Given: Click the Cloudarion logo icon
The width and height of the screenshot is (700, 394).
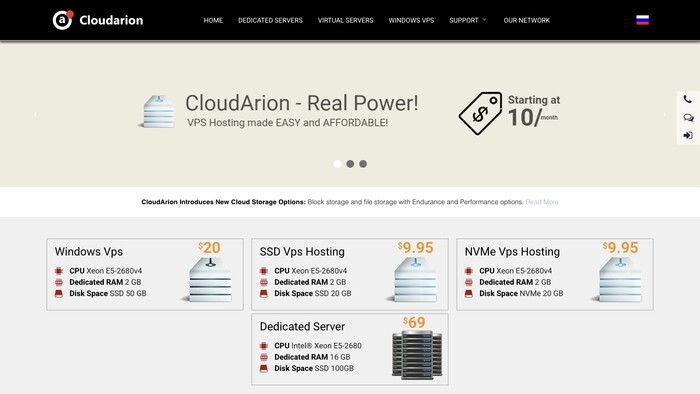Looking at the screenshot, I should [63, 20].
